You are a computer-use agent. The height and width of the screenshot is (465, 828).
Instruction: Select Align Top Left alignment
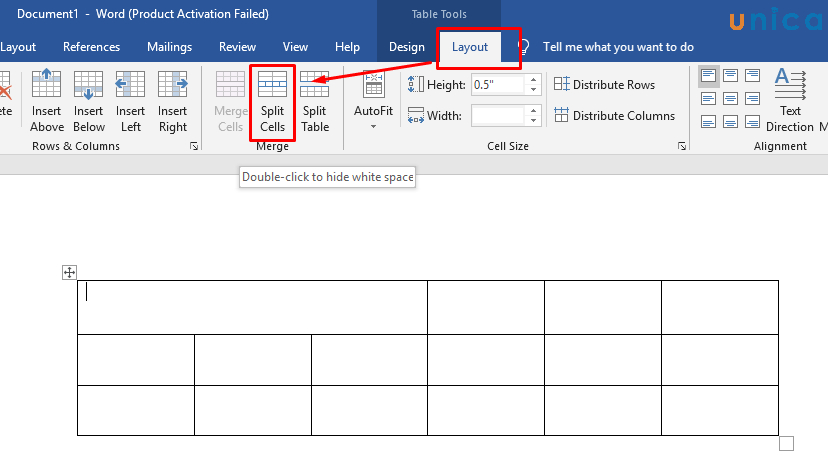(709, 76)
